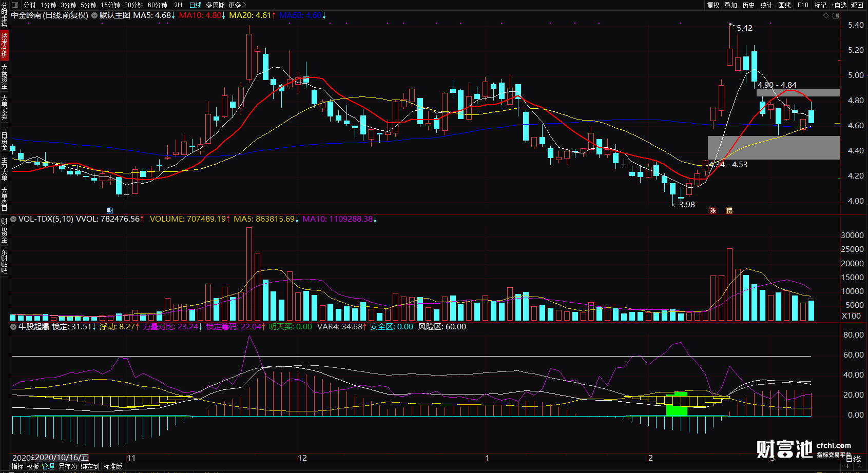Screen dimensions: 868x473
Task: Select the 3分钟 period
Action: click(x=68, y=5)
